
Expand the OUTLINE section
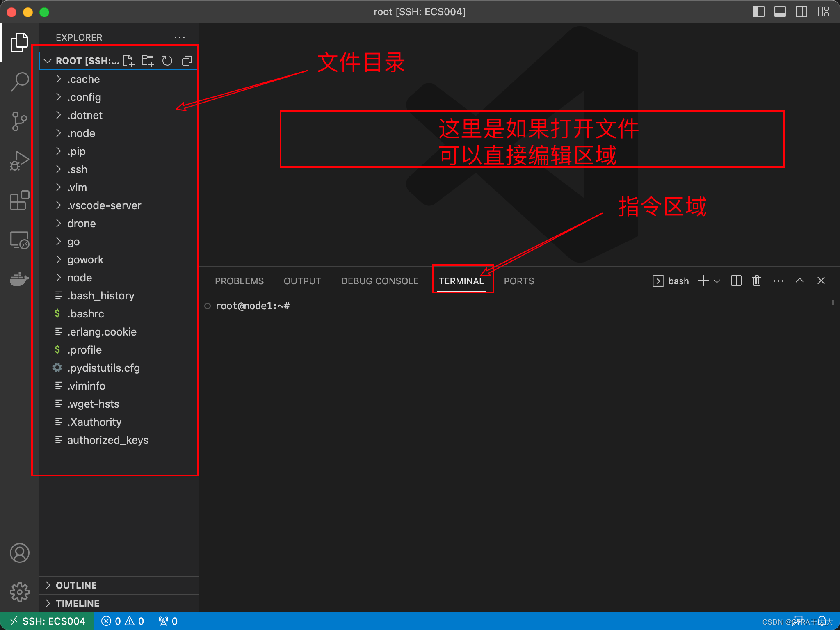click(x=76, y=585)
